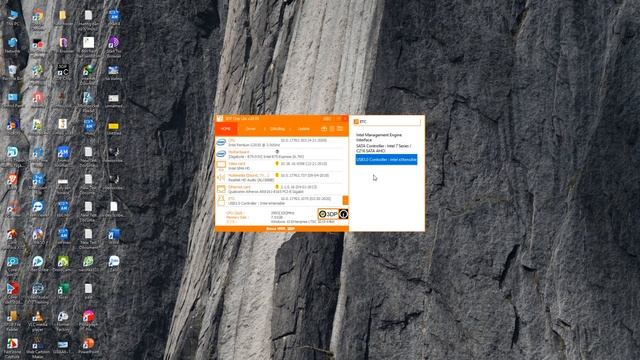The height and width of the screenshot is (360, 640).
Task: Open Format Factory desktop shortcut
Action: 63,320
